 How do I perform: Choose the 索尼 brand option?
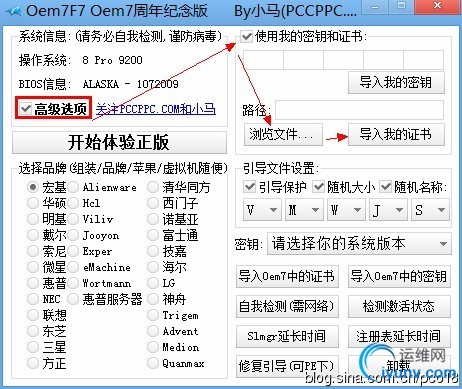tap(33, 251)
